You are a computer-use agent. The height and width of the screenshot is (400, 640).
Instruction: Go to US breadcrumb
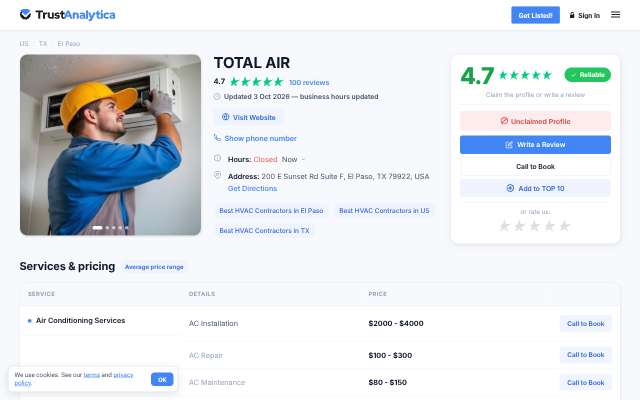[24, 43]
